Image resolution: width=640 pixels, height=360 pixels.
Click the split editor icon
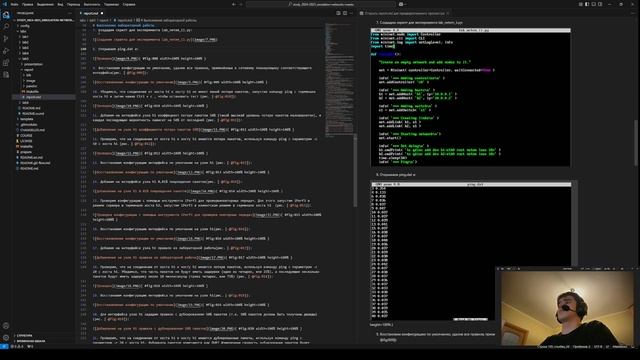345,13
